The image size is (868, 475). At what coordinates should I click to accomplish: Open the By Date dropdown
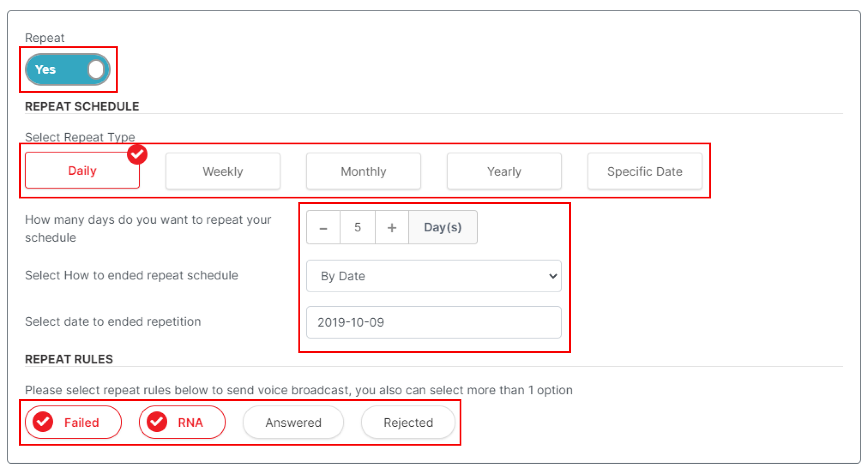(433, 276)
